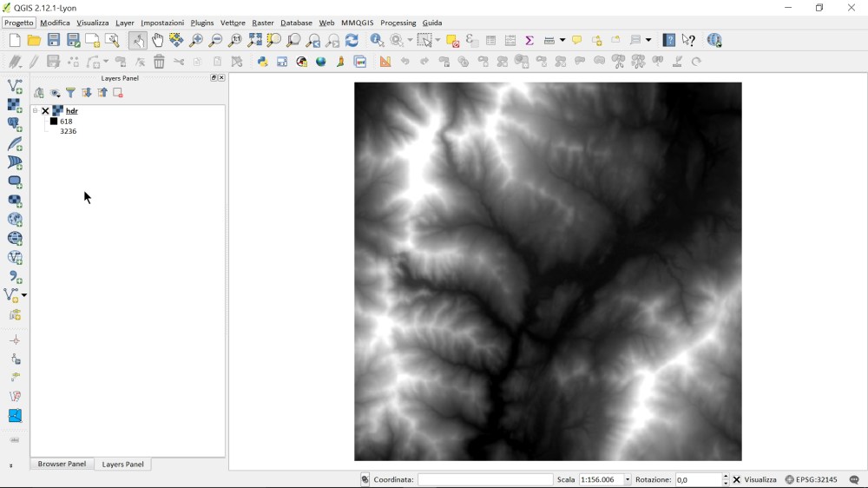Click the Refresh map icon
868x488 pixels.
pos(352,40)
